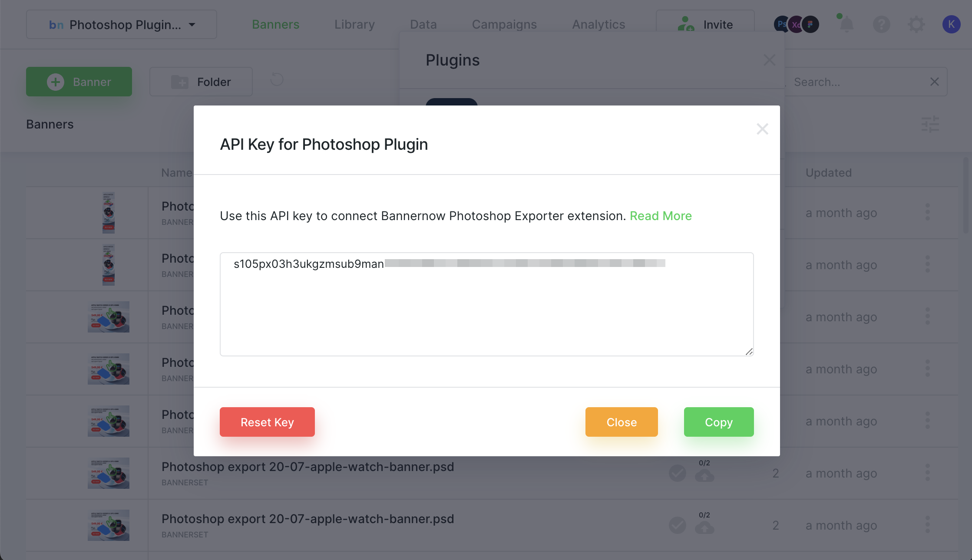Open the settings gear icon
The height and width of the screenshot is (560, 972).
[x=916, y=24]
